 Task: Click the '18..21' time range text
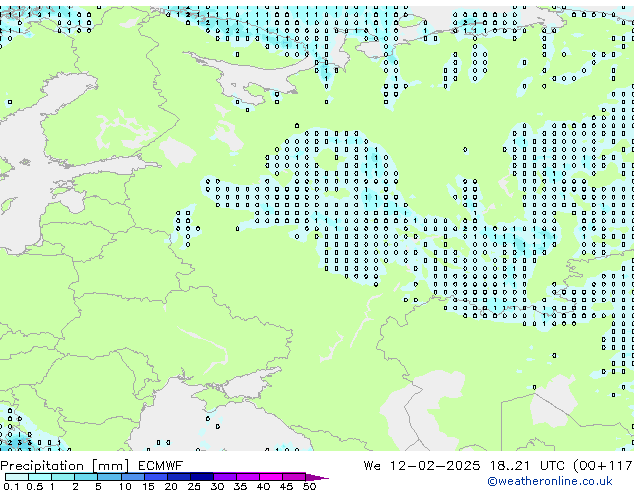pyautogui.click(x=509, y=466)
